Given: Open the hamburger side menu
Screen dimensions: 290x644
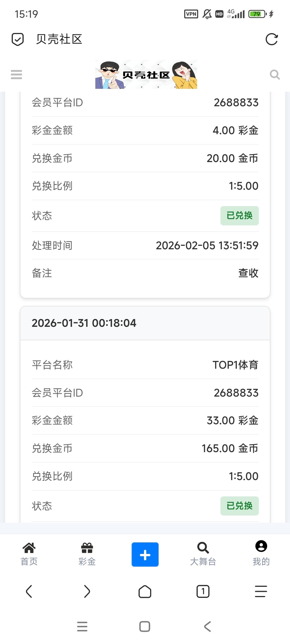Looking at the screenshot, I should click(16, 74).
